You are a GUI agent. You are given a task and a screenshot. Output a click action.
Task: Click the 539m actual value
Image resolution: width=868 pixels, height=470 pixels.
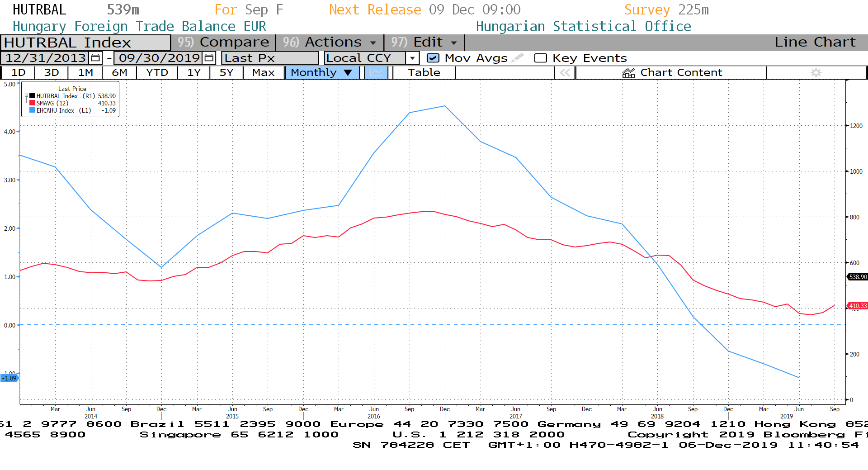[x=123, y=9]
